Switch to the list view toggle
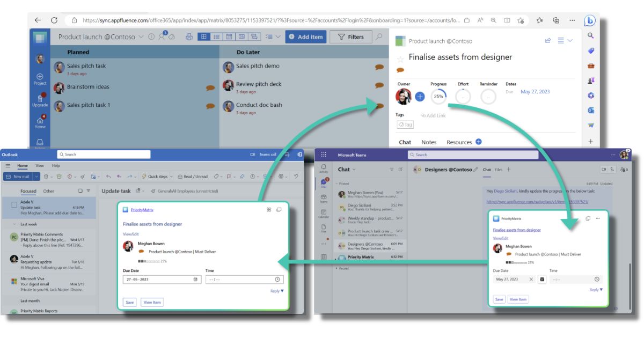The height and width of the screenshot is (338, 644). click(216, 37)
